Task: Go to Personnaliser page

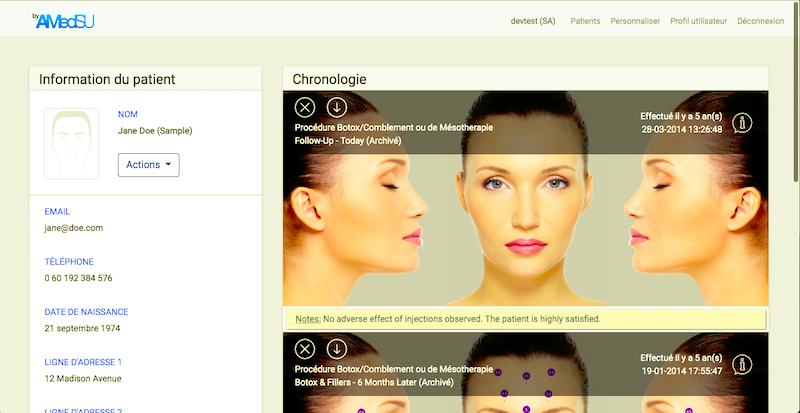Action: click(635, 21)
